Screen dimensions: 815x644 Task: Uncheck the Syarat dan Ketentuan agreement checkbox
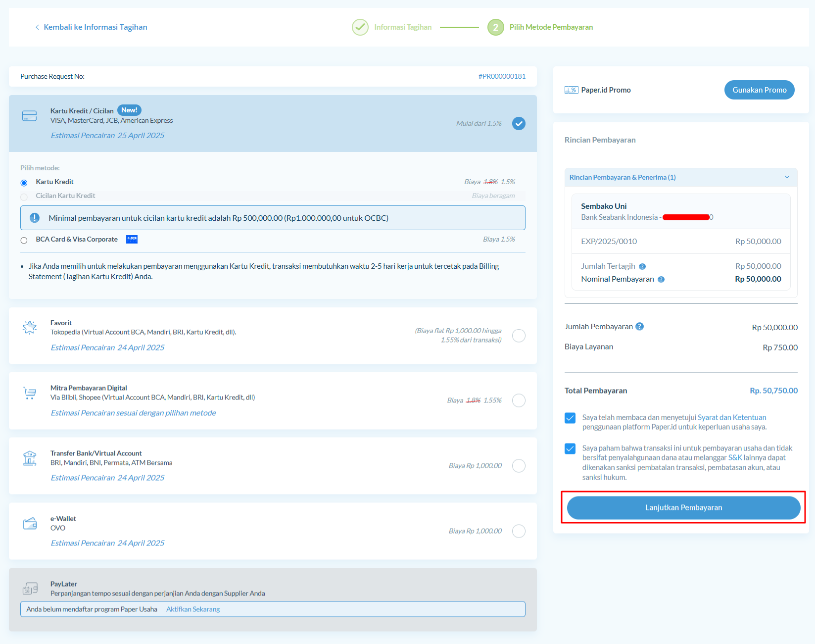point(570,418)
